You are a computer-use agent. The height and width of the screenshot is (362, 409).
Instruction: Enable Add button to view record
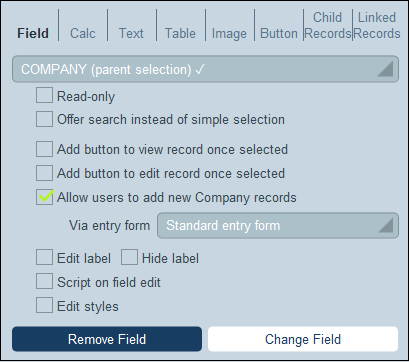[44, 149]
